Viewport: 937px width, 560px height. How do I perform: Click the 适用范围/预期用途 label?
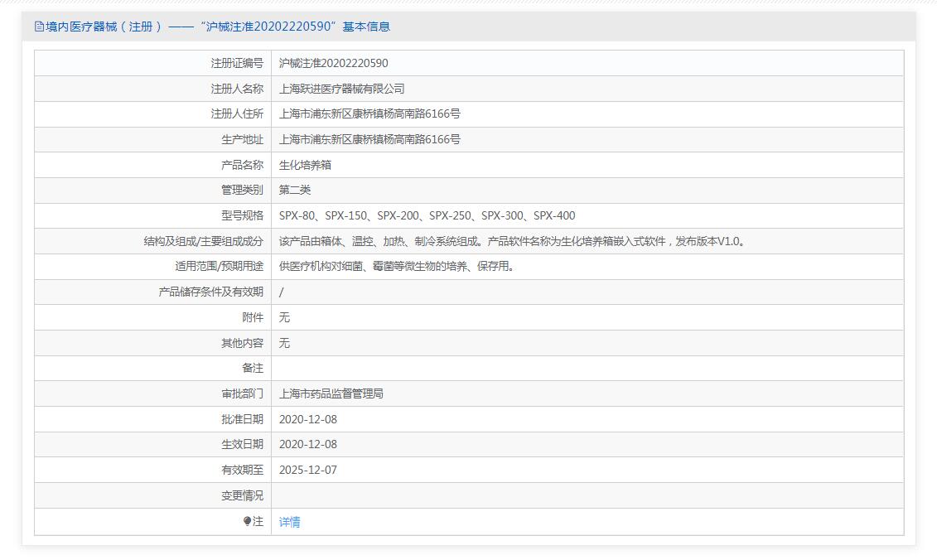pos(219,267)
